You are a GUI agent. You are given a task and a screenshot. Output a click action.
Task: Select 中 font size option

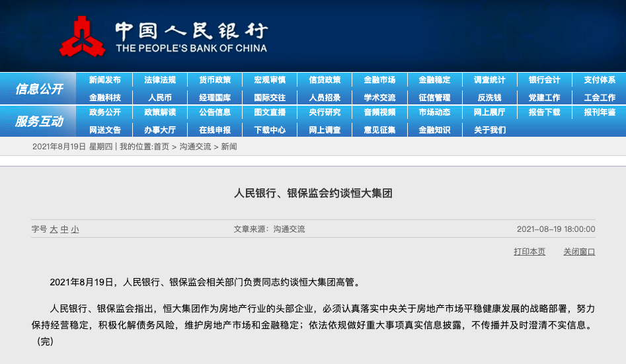(64, 229)
